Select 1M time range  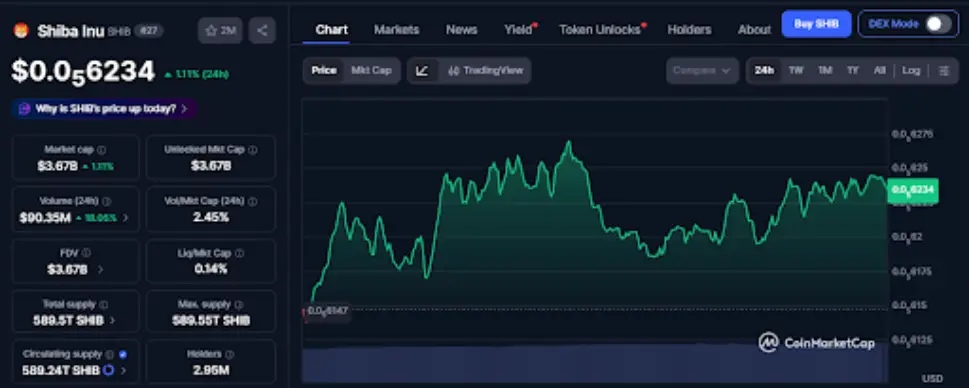click(825, 70)
